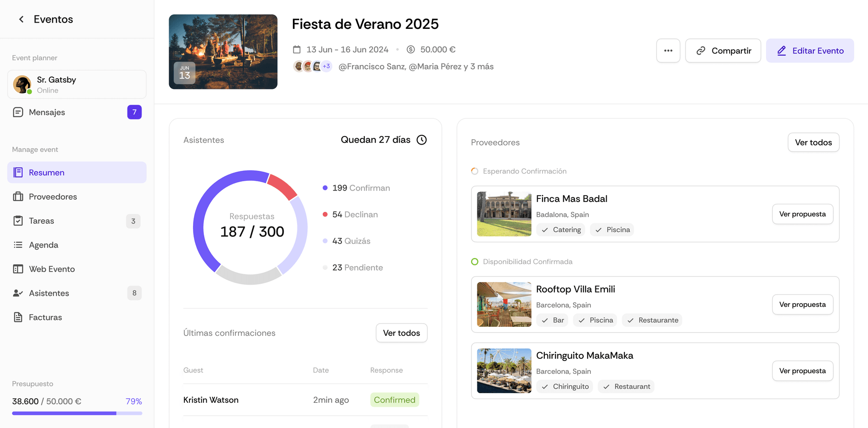The image size is (868, 428).
Task: View all Proveedores with Ver todos
Action: click(x=813, y=142)
